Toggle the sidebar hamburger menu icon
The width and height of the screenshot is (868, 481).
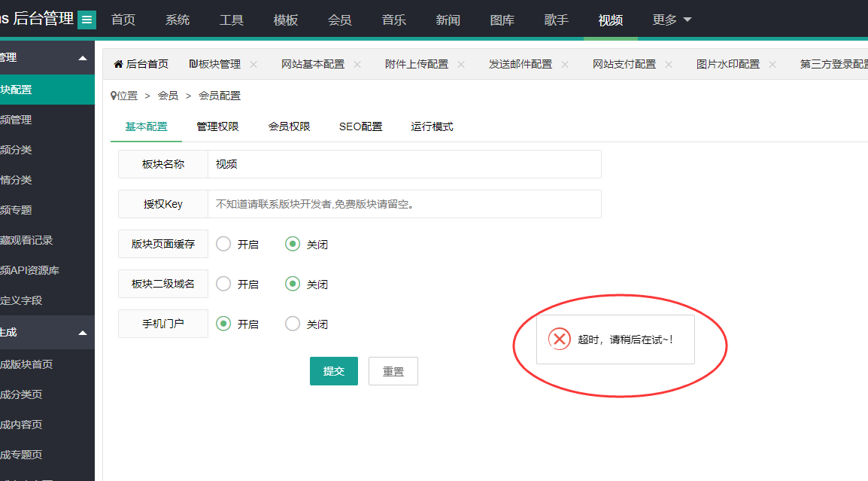[87, 20]
